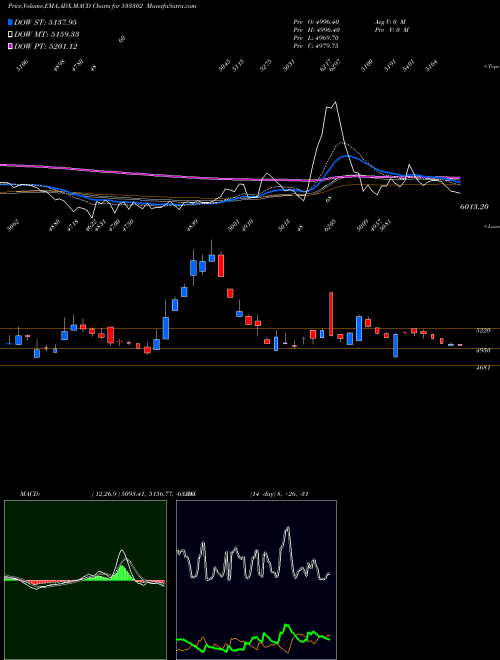Click the 4930 price level label
500x660 pixels.
(x=483, y=350)
